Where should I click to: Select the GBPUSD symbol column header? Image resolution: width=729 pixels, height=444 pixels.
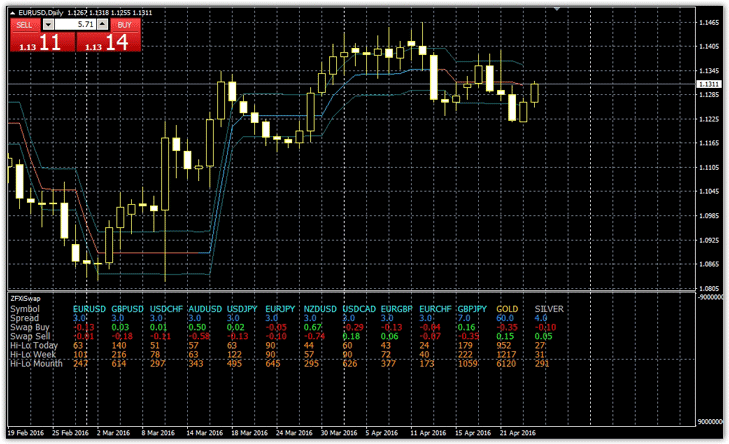128,309
